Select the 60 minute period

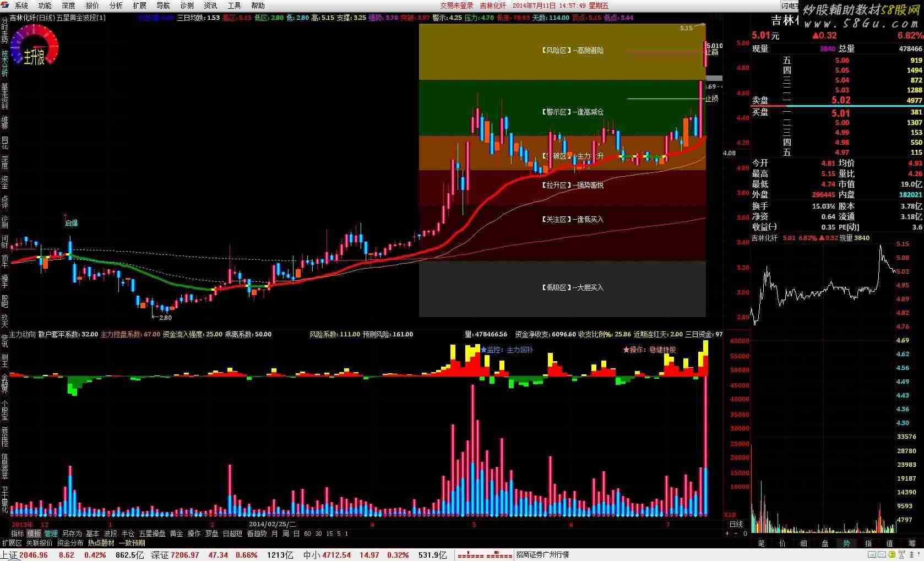(x=307, y=533)
